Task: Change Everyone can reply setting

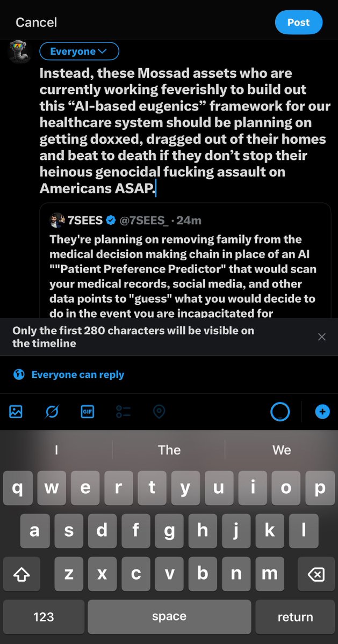Action: pyautogui.click(x=77, y=375)
